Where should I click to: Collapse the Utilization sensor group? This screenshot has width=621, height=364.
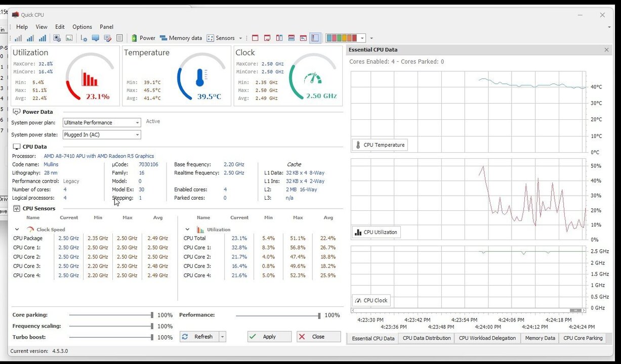tap(187, 230)
